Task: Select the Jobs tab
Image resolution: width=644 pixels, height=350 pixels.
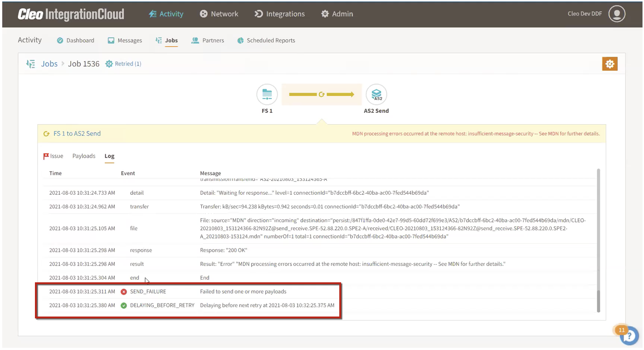Action: coord(166,40)
